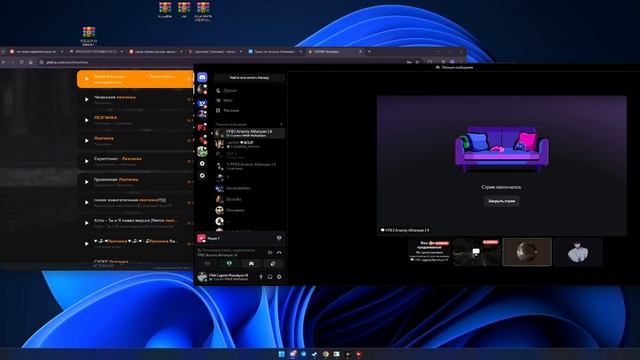The height and width of the screenshot is (360, 640).
Task: Toggle camera in Discord voice panel
Action: coord(207,264)
